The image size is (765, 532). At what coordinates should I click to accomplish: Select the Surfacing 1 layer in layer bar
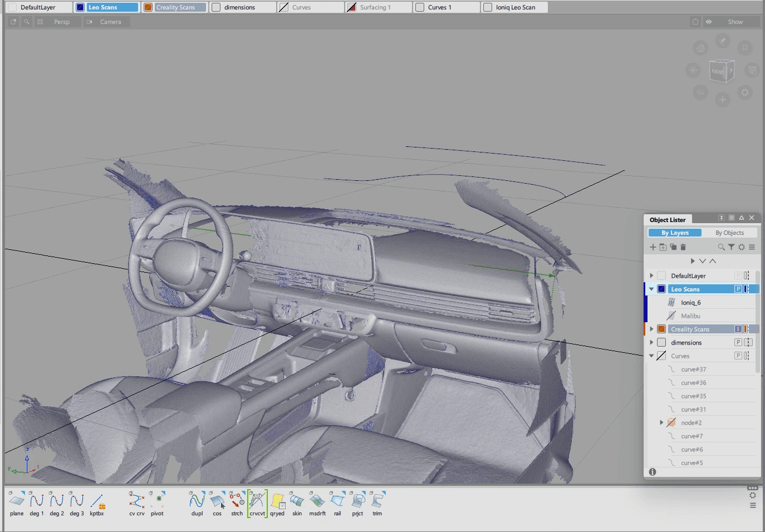375,7
